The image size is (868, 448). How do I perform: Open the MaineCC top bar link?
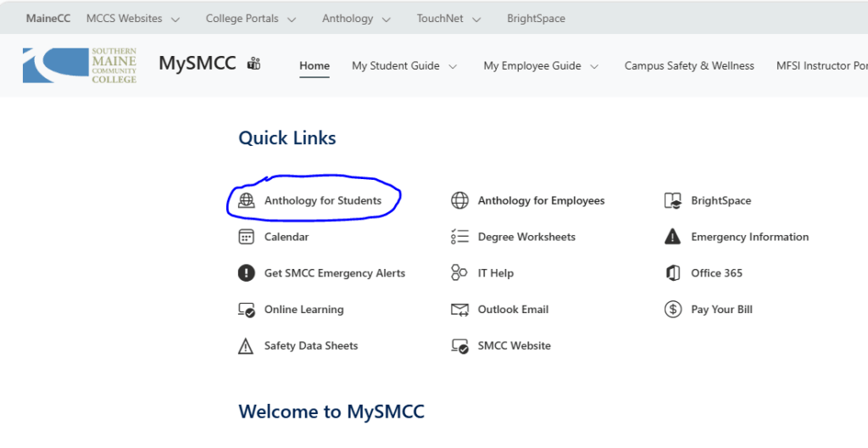pyautogui.click(x=48, y=19)
